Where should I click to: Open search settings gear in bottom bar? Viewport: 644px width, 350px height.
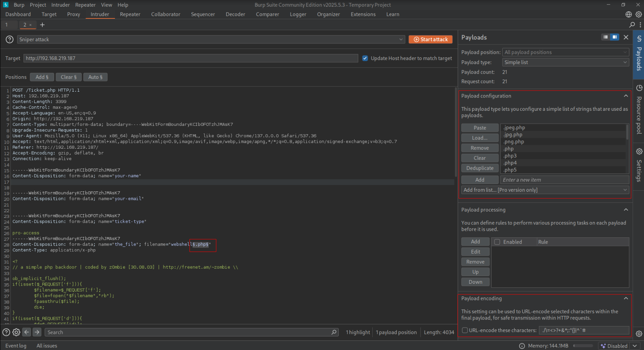click(16, 332)
